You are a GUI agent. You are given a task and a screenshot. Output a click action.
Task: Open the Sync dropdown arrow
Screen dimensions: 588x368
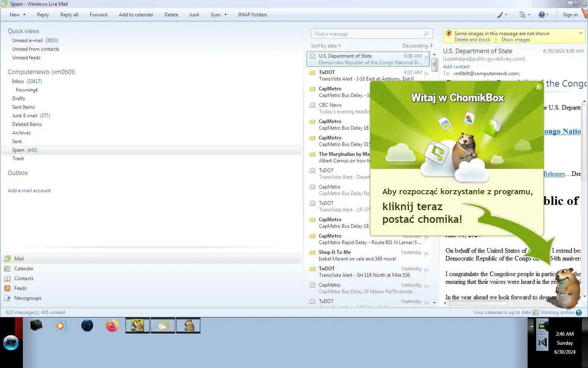[x=225, y=15]
